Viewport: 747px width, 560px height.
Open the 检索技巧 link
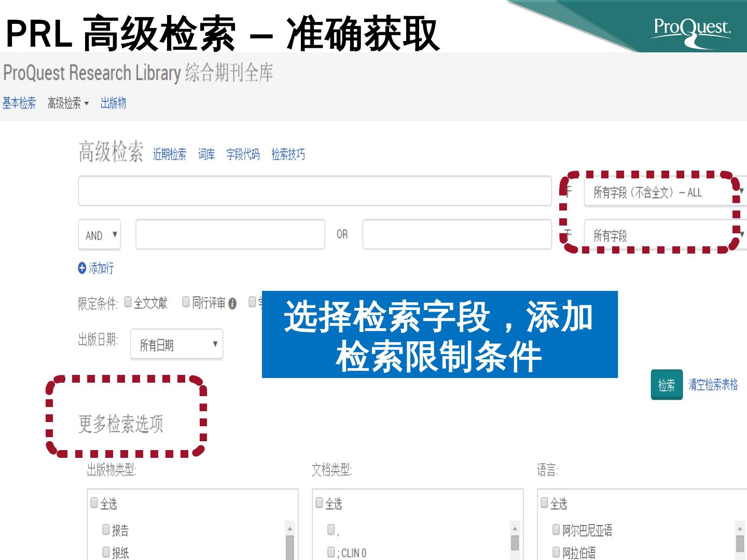click(288, 155)
